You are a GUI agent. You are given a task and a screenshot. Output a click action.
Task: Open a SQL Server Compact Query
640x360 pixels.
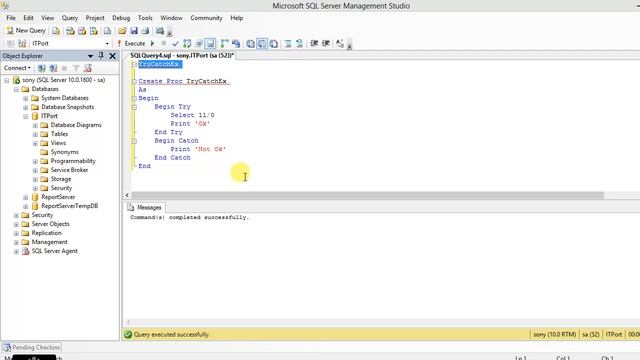coord(107,31)
